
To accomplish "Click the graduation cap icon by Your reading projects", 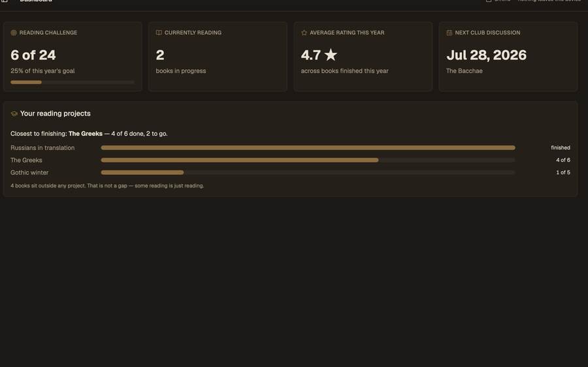I will point(14,114).
